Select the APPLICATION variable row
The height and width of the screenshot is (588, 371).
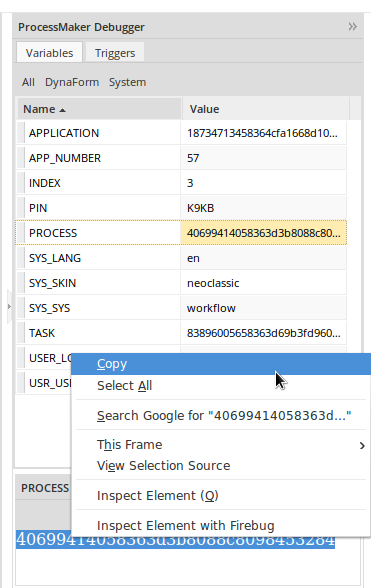(x=181, y=133)
